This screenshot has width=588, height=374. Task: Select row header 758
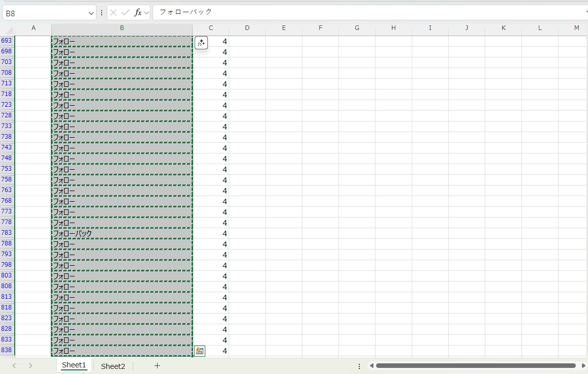click(7, 180)
